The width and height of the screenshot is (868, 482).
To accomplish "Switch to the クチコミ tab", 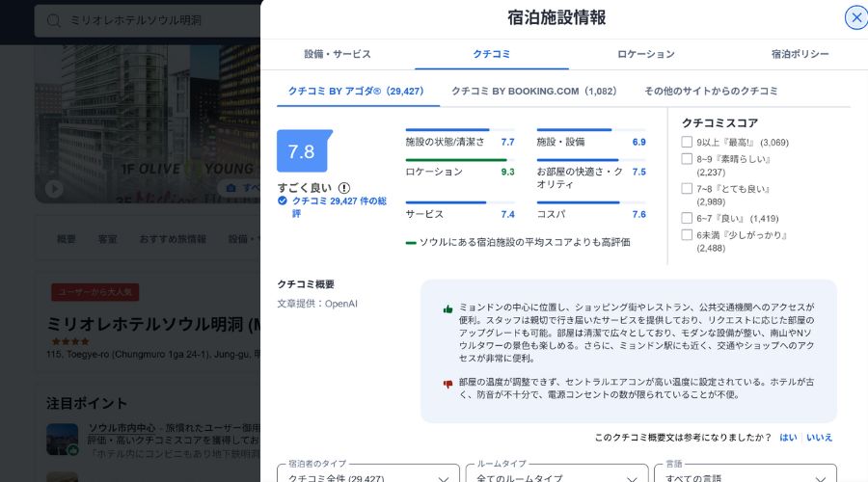I will click(x=492, y=54).
